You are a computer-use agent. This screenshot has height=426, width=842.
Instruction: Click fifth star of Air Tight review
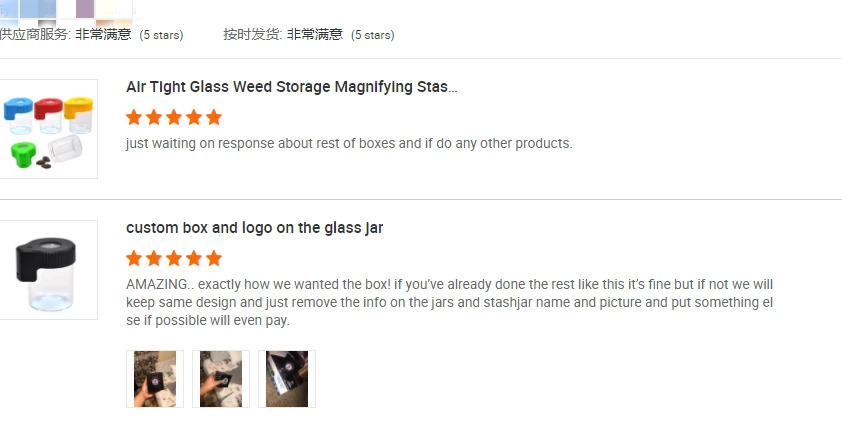click(213, 117)
